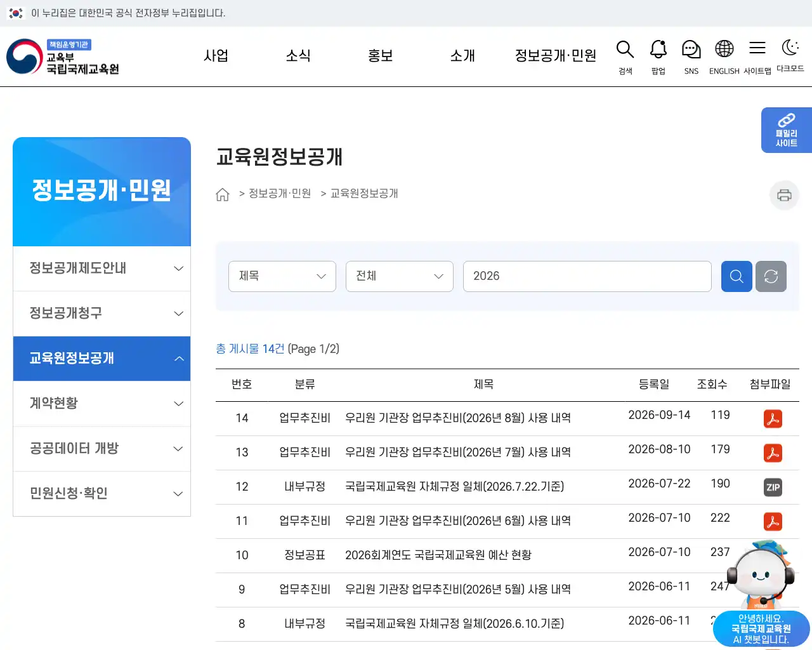Viewport: 812px width, 650px height.
Task: Open post 자체규정 일체(2026.7.22.기준)
Action: click(x=454, y=487)
